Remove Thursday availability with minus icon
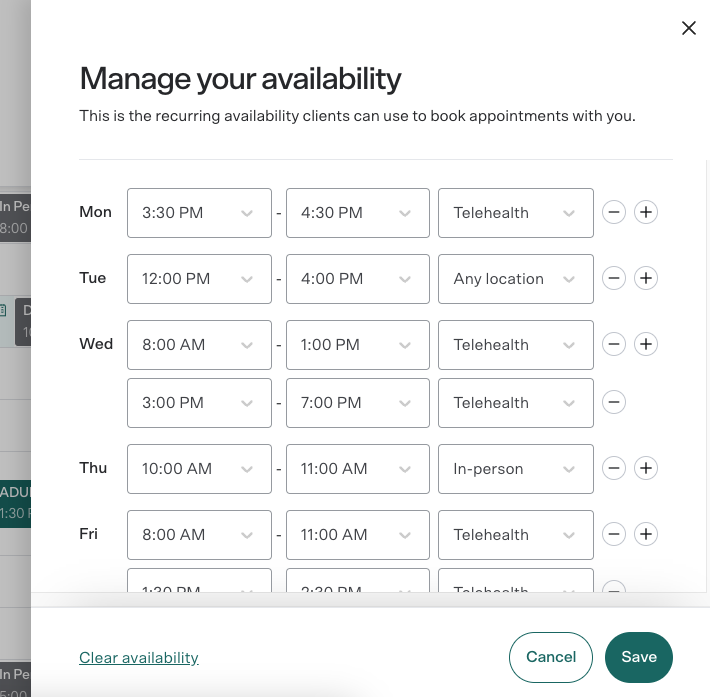The height and width of the screenshot is (697, 710). 614,469
